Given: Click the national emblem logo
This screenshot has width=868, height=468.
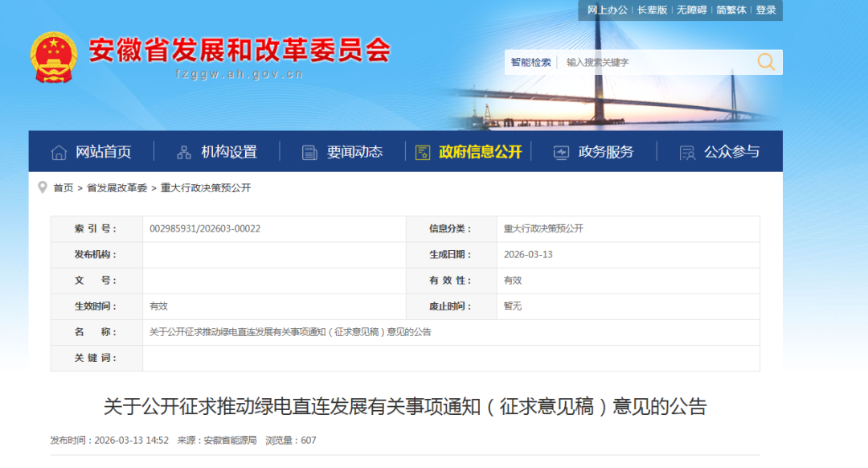Looking at the screenshot, I should [x=54, y=57].
